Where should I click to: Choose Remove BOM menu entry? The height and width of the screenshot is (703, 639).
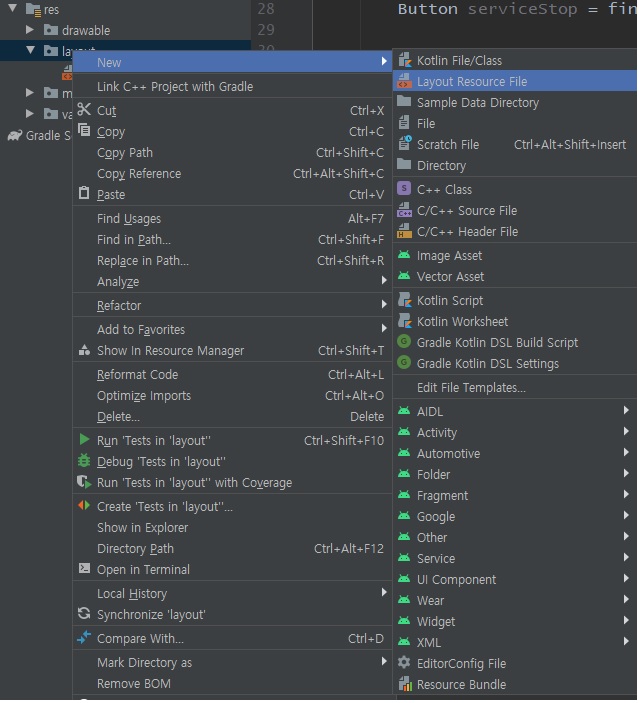click(232, 683)
